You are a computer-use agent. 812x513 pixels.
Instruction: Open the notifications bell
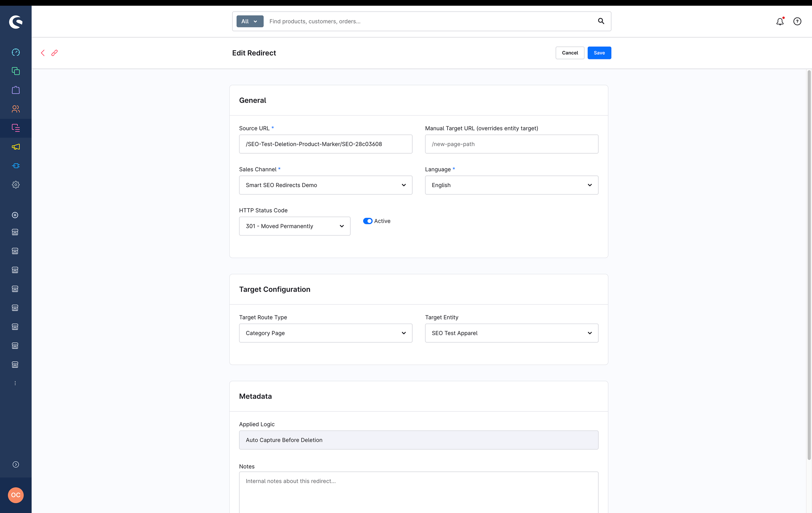pos(780,21)
